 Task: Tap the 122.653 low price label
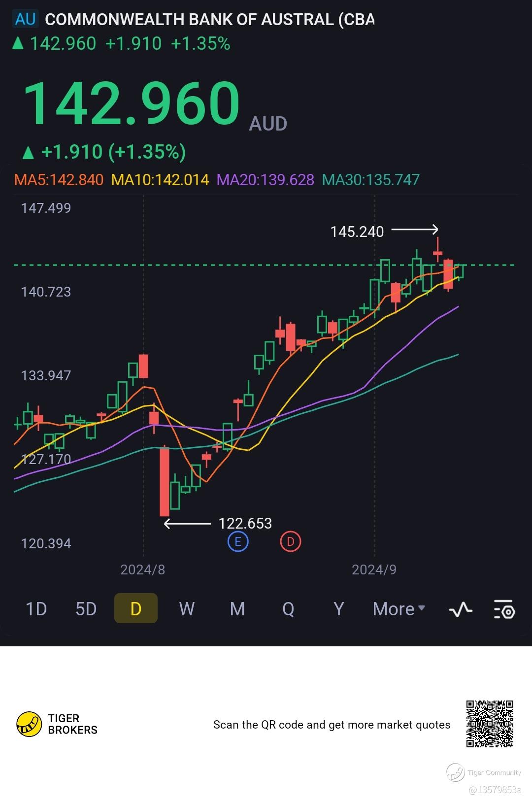[x=245, y=523]
